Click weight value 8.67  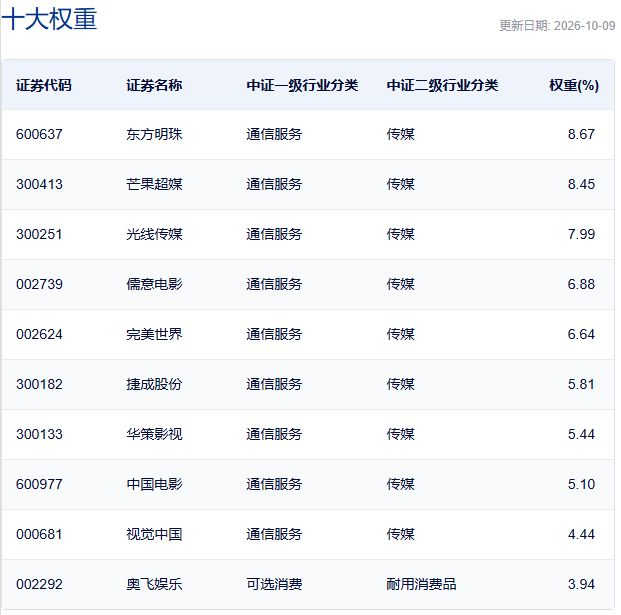coord(581,134)
